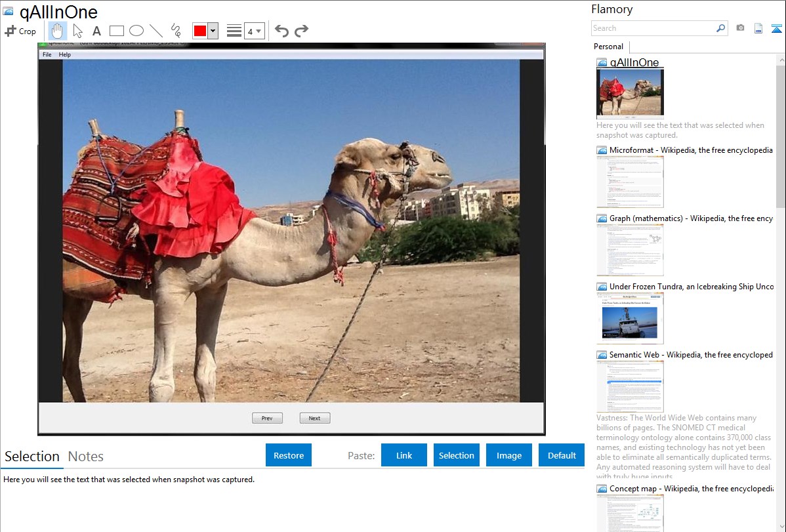This screenshot has height=532, width=786.
Task: Open the Semantic Web page thumbnail
Action: click(x=630, y=386)
